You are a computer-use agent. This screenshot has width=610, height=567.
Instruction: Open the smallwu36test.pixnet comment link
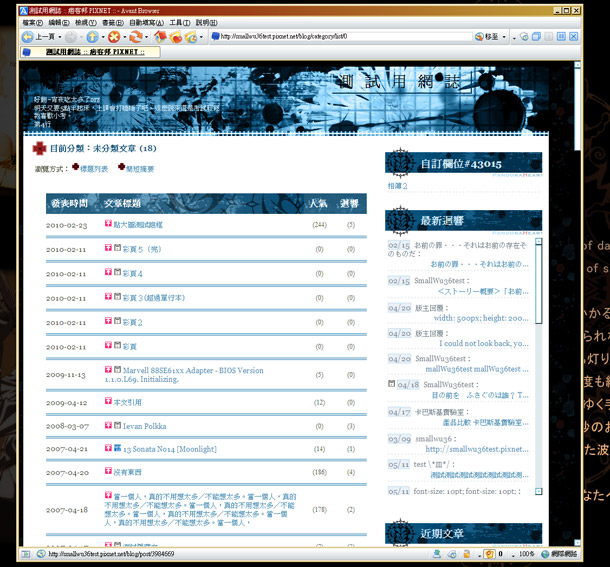click(477, 449)
